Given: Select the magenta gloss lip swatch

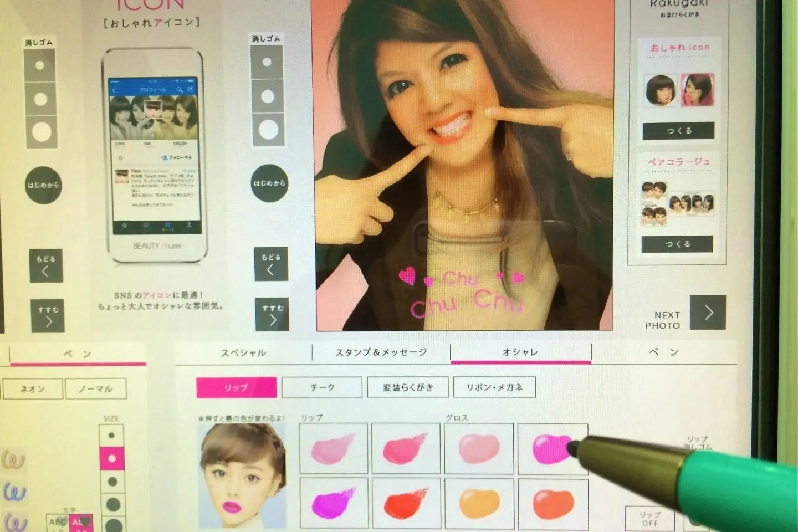Looking at the screenshot, I should point(553,448).
